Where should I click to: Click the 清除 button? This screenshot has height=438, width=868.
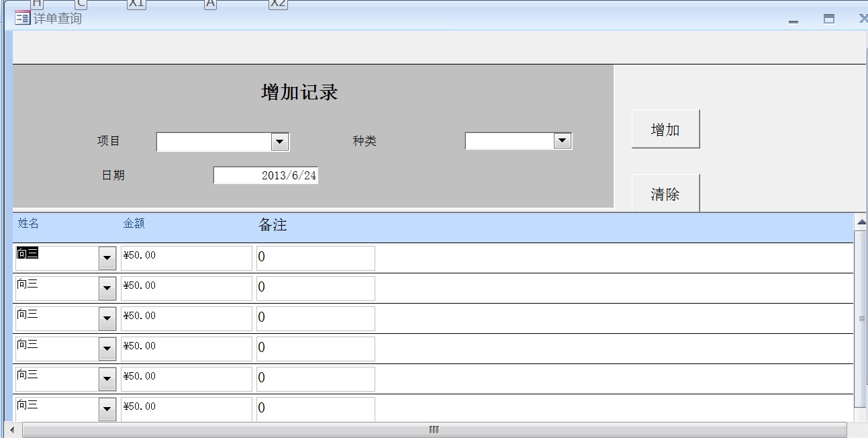click(x=665, y=194)
